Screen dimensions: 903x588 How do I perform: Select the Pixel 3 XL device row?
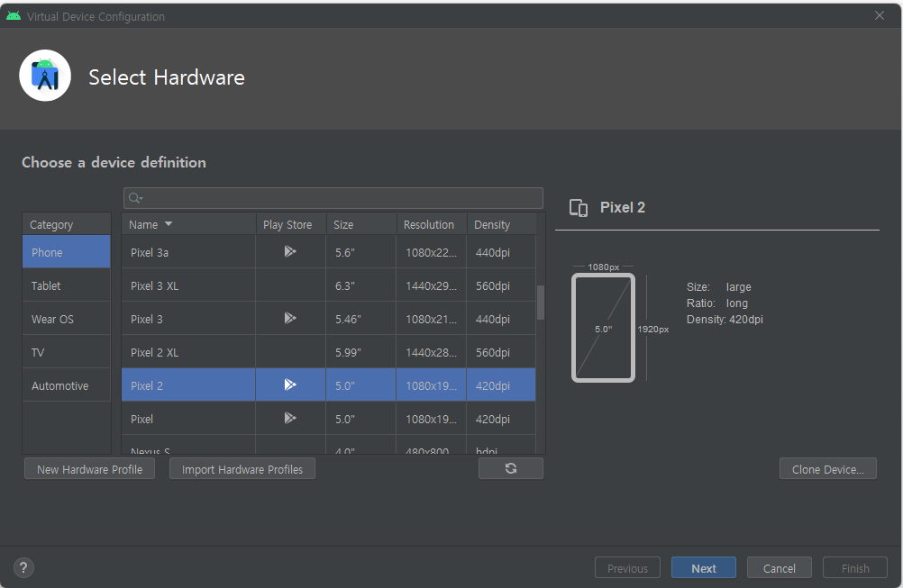coord(328,285)
